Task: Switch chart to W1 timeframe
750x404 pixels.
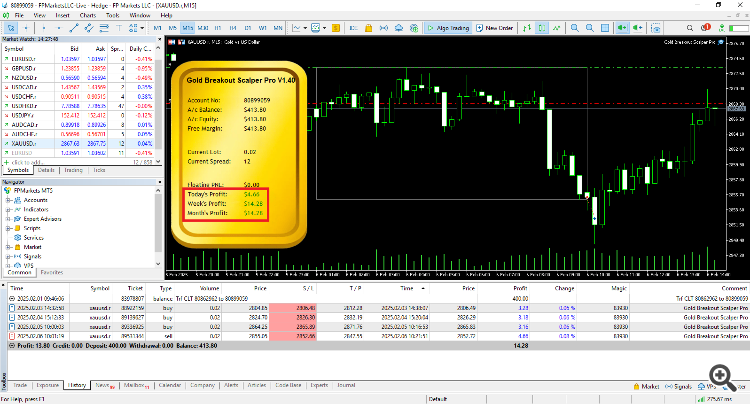Action: pyautogui.click(x=263, y=28)
